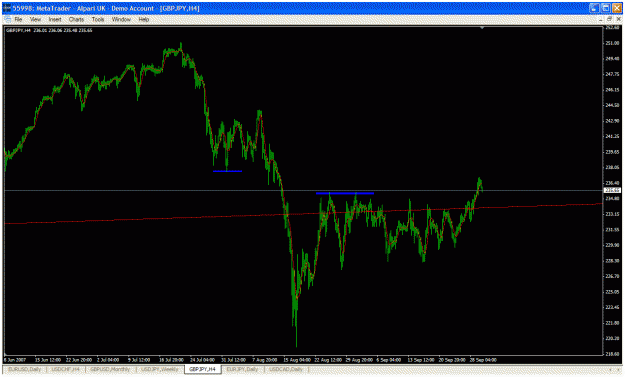Viewport: 625px width, 377px height.
Task: Switch to the EURUSD,Daily chart tab
Action: coord(25,369)
